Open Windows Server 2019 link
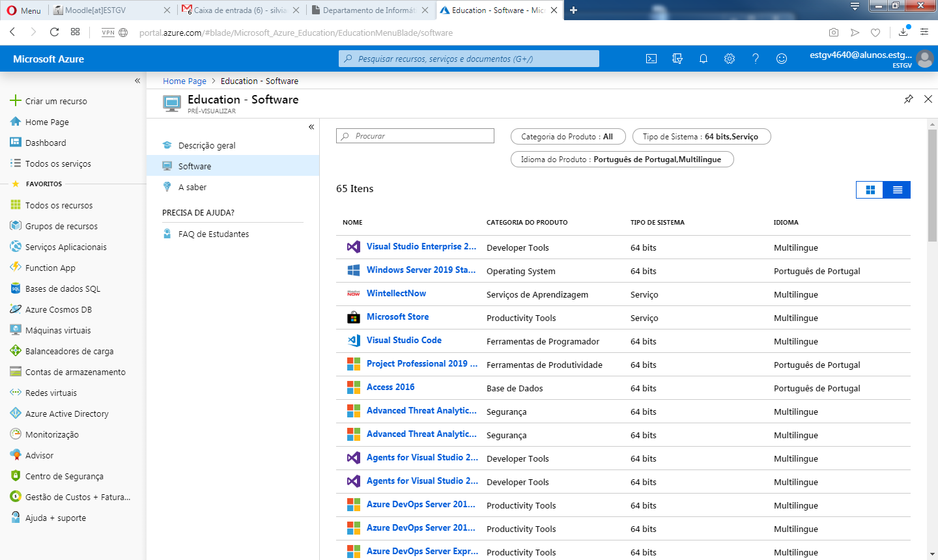The width and height of the screenshot is (938, 560). tap(421, 270)
